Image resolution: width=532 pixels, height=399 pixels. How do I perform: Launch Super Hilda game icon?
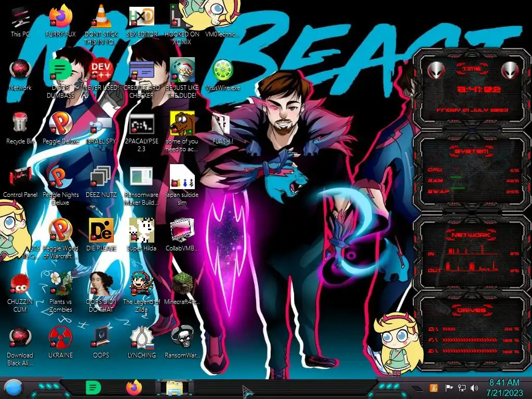[x=141, y=236]
